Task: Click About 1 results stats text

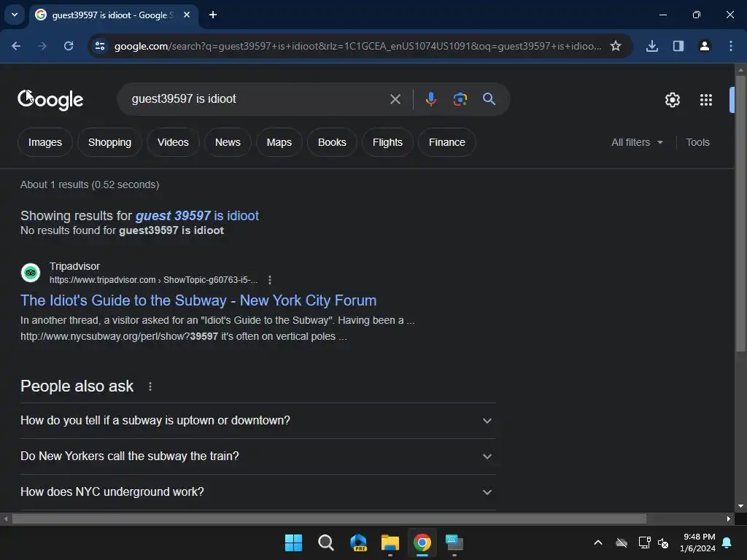Action: 90,184
